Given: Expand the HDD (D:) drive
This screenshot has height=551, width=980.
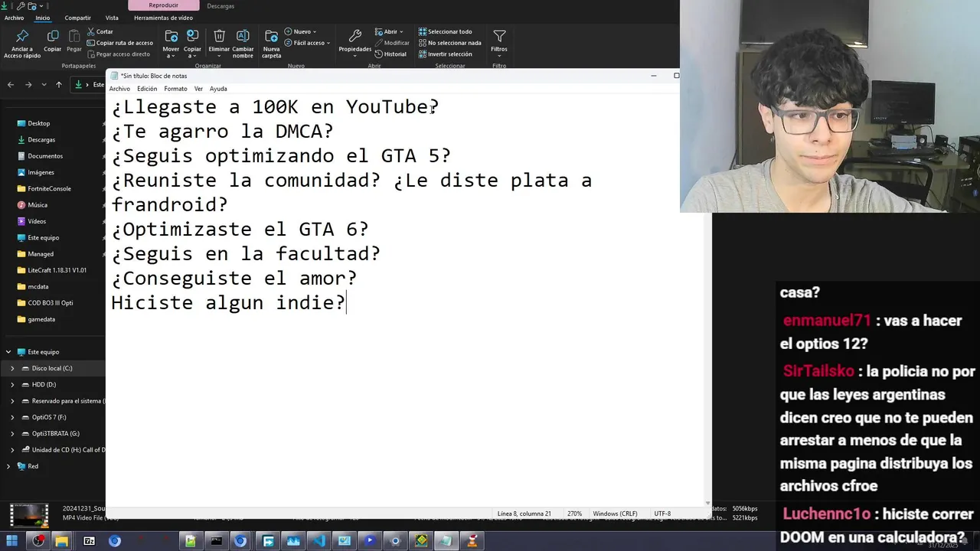Looking at the screenshot, I should point(12,384).
